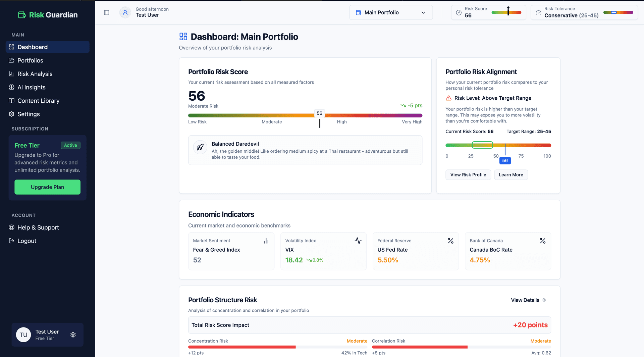The image size is (644, 357).
Task: Click the Dashboard grid icon in sidebar
Action: click(11, 47)
